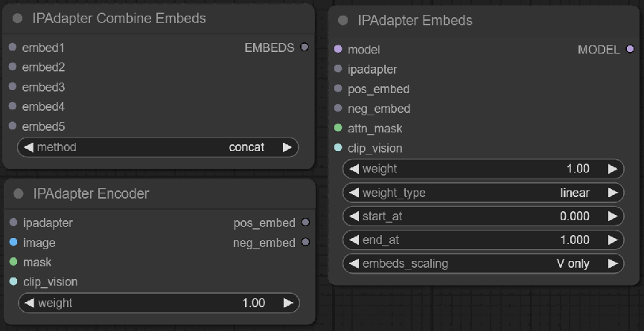Click the neg_embed output socket on Encoder

click(x=305, y=242)
